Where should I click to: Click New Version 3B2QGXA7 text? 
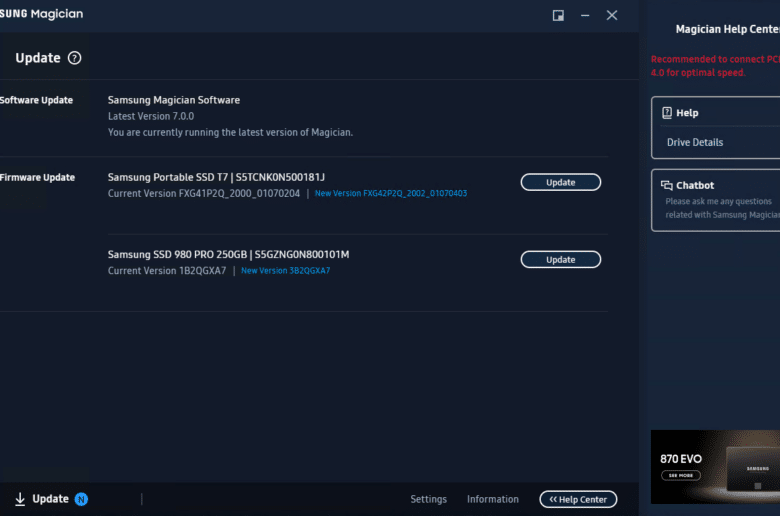tap(286, 271)
